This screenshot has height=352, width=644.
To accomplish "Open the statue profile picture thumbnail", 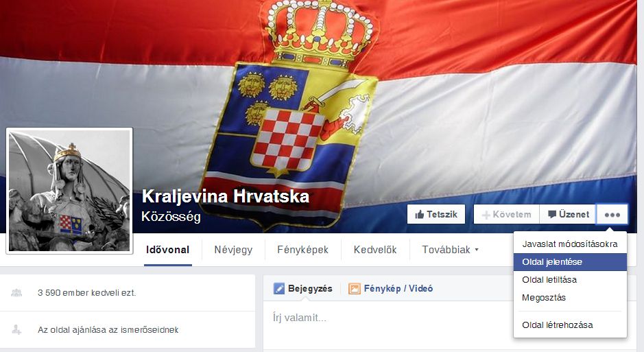I will pyautogui.click(x=69, y=191).
